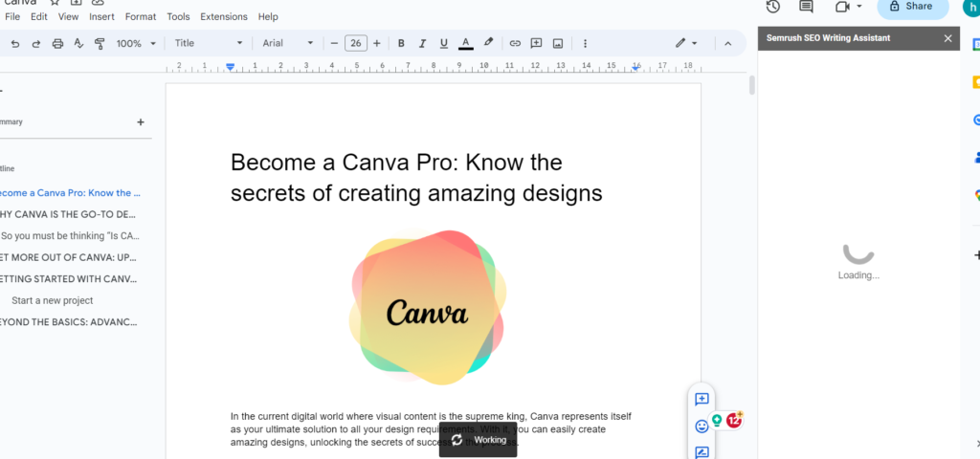Viewport: 980px width, 459px height.
Task: Toggle bold formatting
Action: click(x=401, y=43)
